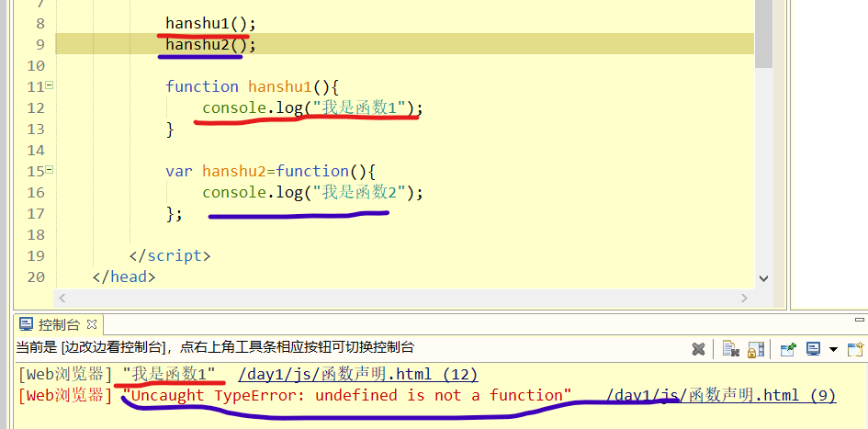
Task: Click the console.log("我是函数2") line
Action: [313, 193]
